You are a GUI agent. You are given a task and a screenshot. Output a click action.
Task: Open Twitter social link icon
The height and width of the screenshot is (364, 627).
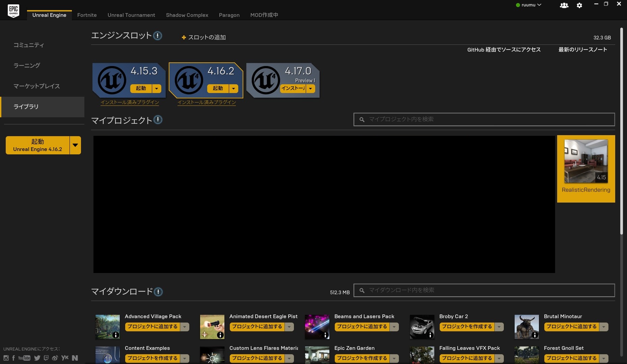pyautogui.click(x=37, y=358)
